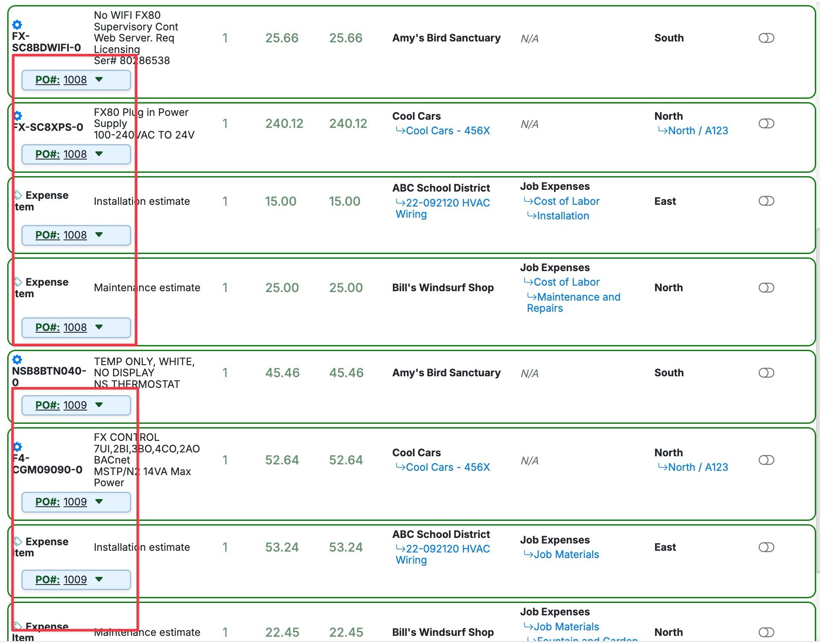Click the 240.12 total on FX-SC8XPS-0 row

click(x=348, y=124)
